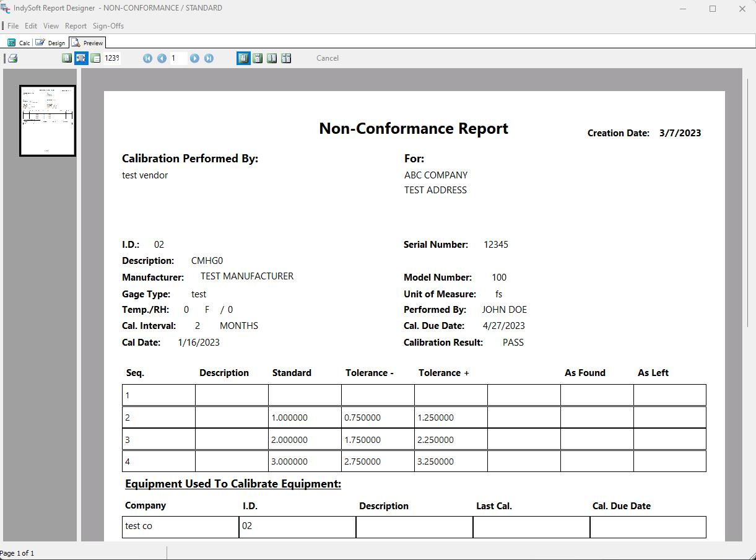Click the page number field
The height and width of the screenshot is (560, 756).
pyautogui.click(x=178, y=58)
